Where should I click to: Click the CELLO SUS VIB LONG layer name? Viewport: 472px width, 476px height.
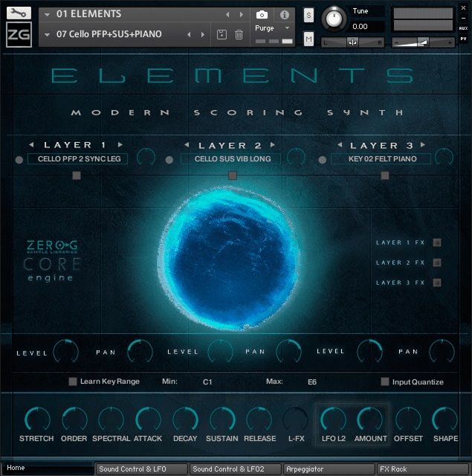pyautogui.click(x=232, y=159)
